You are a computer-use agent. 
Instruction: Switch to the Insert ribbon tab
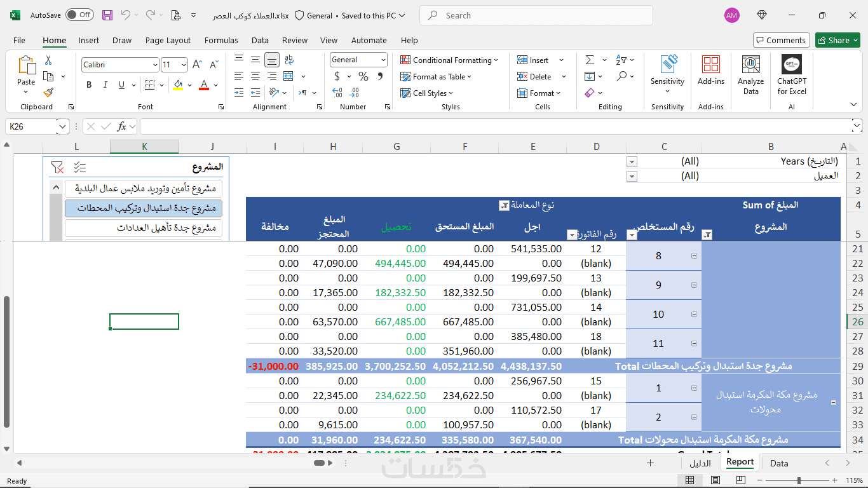(89, 40)
